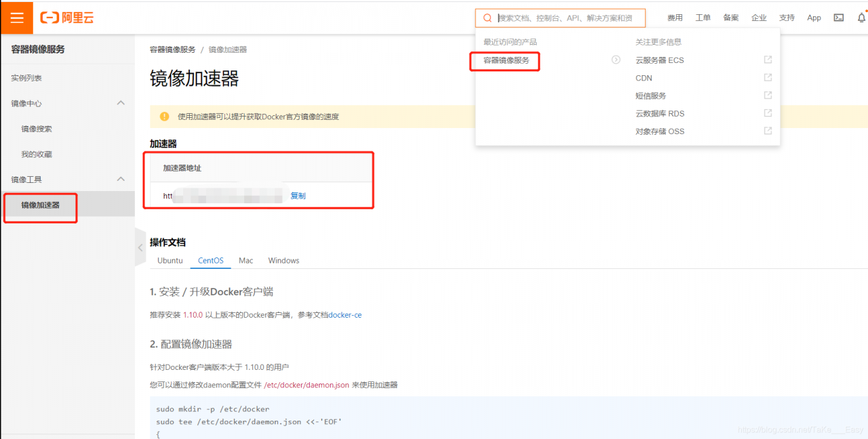Image resolution: width=868 pixels, height=439 pixels.
Task: Open the App menu item
Action: click(x=814, y=18)
